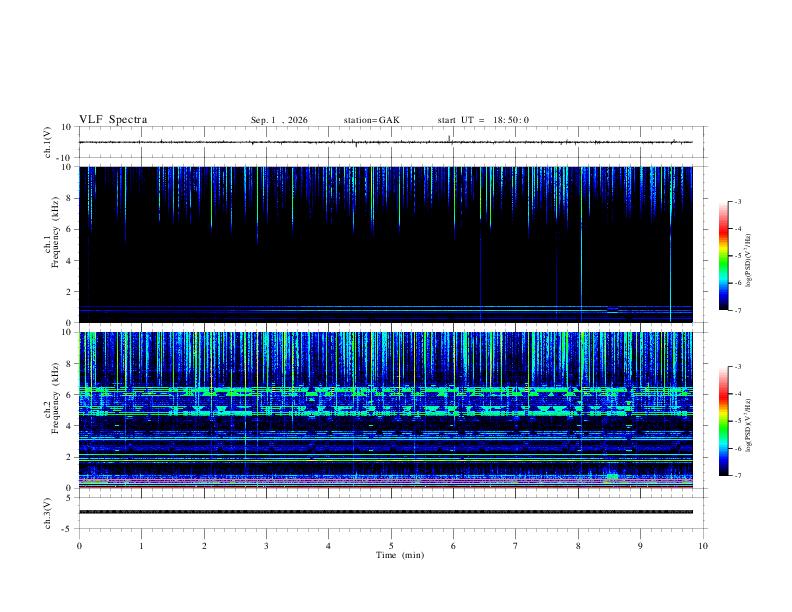This screenshot has height=612, width=792.
Task: Click the horizontal blue line near 1 kHz in ch.1
Action: coord(385,307)
